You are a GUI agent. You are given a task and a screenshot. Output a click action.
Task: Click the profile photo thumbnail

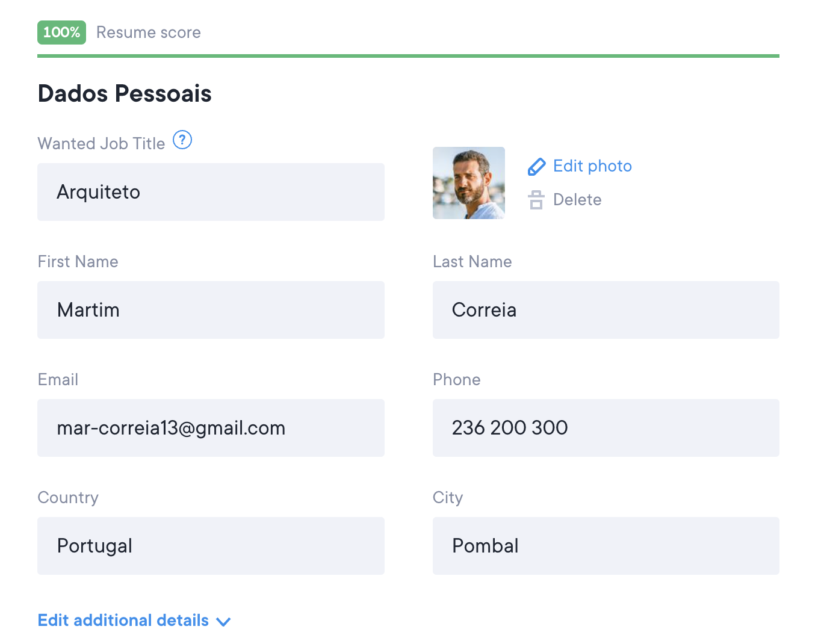point(469,183)
